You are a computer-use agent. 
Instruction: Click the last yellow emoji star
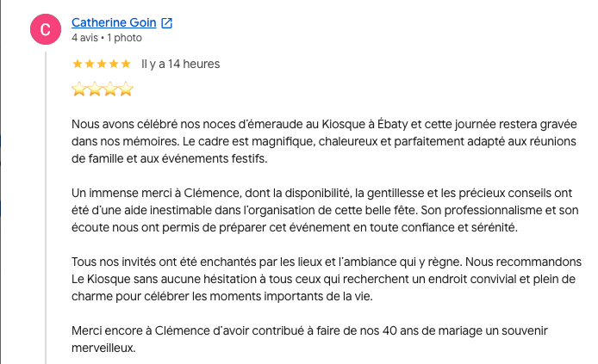click(126, 89)
